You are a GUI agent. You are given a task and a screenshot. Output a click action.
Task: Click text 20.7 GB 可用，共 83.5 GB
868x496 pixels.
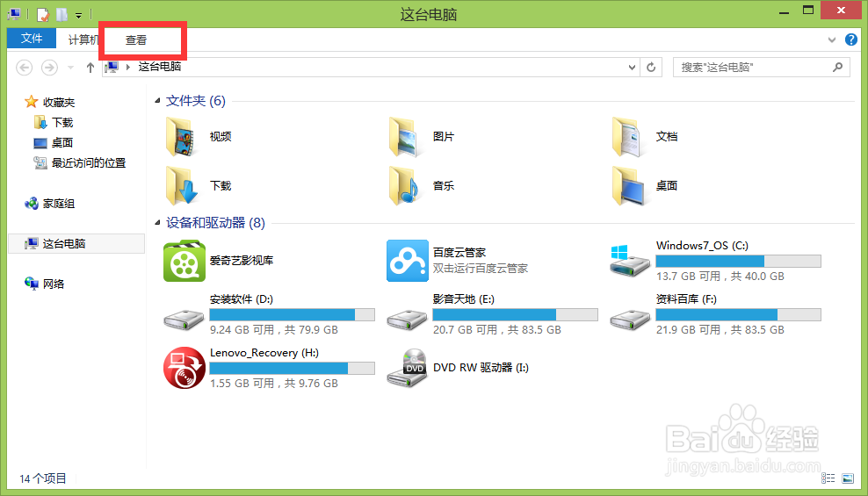pyautogui.click(x=497, y=329)
